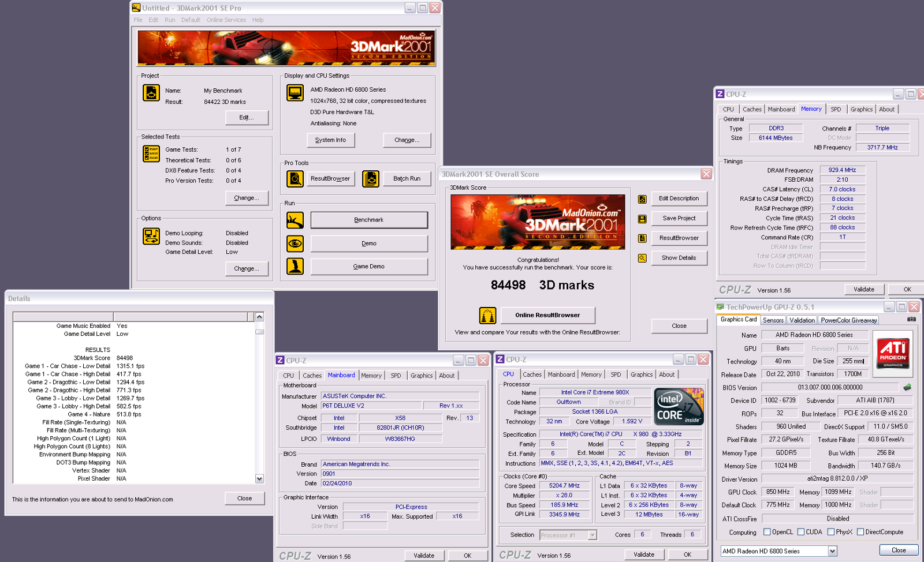Switch to the Sensors tab in GPU-Z
The height and width of the screenshot is (562, 924).
pos(773,320)
